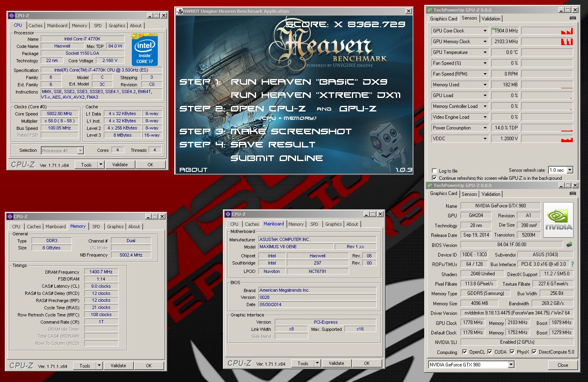Click the camera icon in GPU-Z Graphics Card window
Viewport: 588px width, 382px height.
(x=572, y=193)
